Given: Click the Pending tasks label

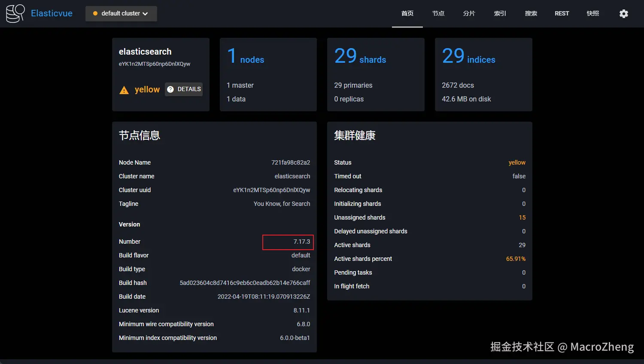Looking at the screenshot, I should click(x=353, y=272).
